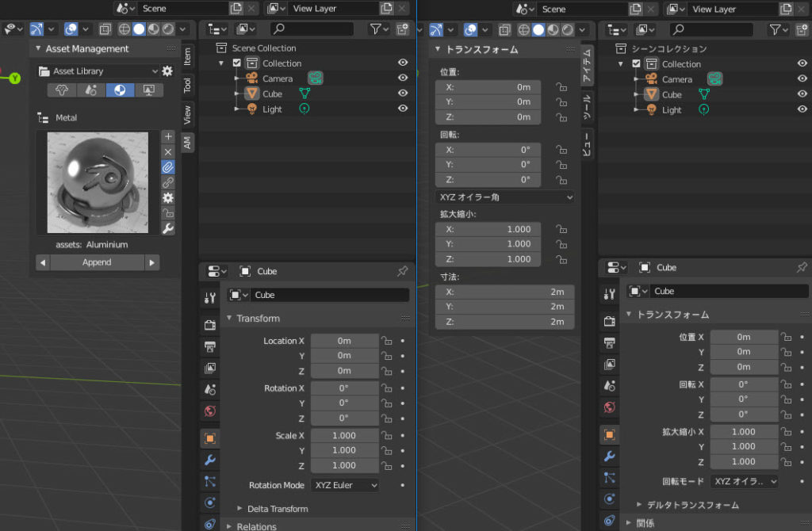Toggle the Collection checkbox in Scene Collection
Image resolution: width=812 pixels, height=531 pixels.
(x=236, y=63)
